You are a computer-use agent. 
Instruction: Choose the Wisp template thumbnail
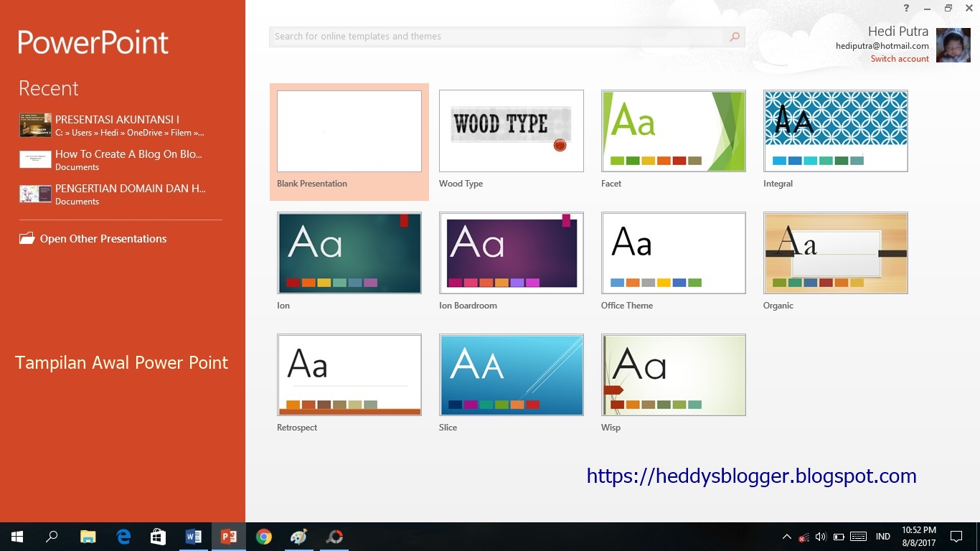coord(674,375)
